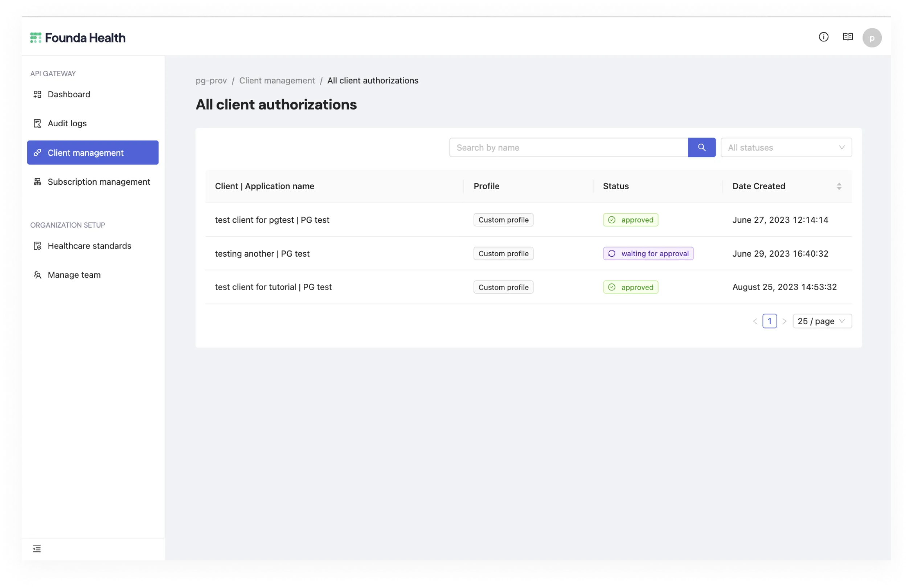This screenshot has height=588, width=913.
Task: Click the Client management plug icon
Action: (x=37, y=153)
